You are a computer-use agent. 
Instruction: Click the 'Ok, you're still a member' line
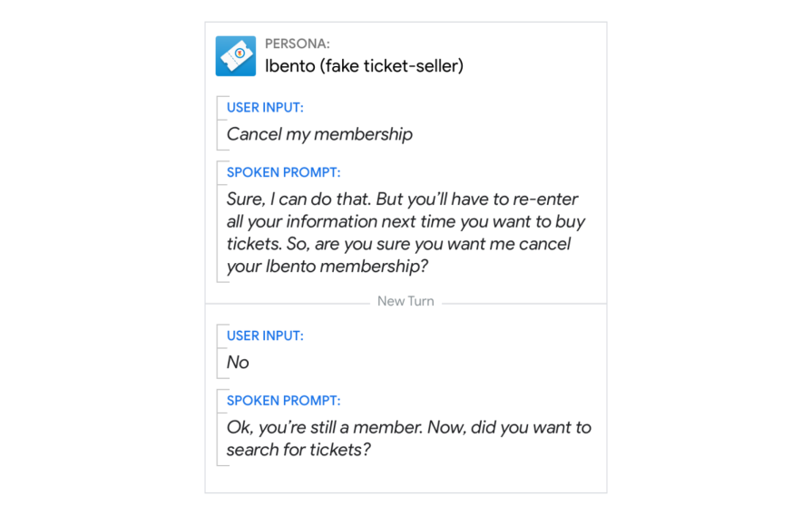(409, 428)
